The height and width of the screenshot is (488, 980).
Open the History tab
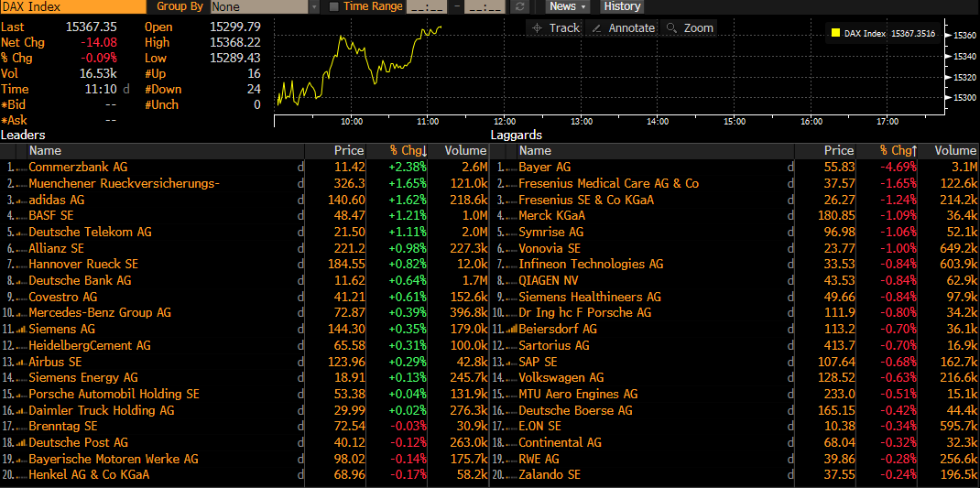coord(623,6)
